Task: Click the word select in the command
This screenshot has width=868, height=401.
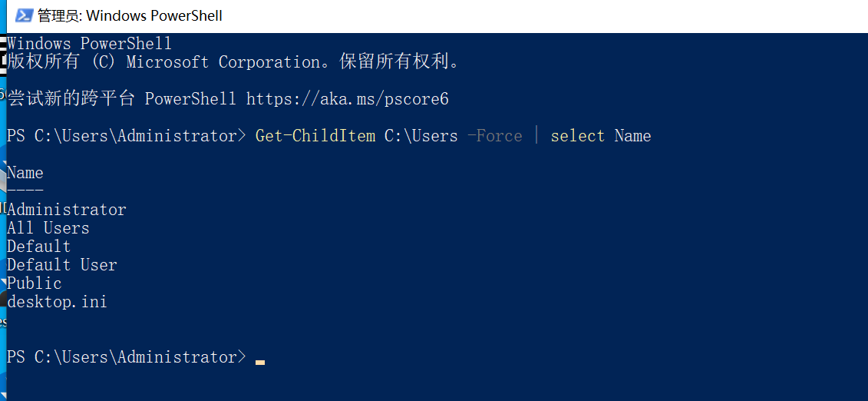Action: (x=577, y=136)
